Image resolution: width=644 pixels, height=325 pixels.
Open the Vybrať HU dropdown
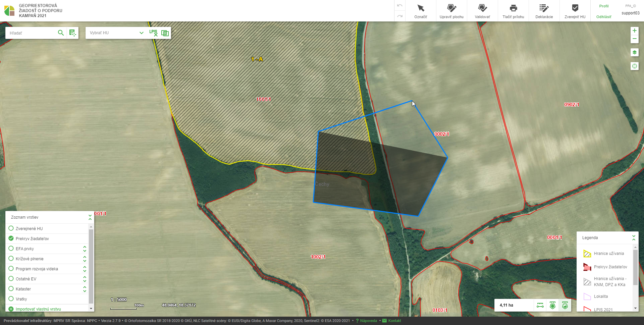(x=116, y=33)
